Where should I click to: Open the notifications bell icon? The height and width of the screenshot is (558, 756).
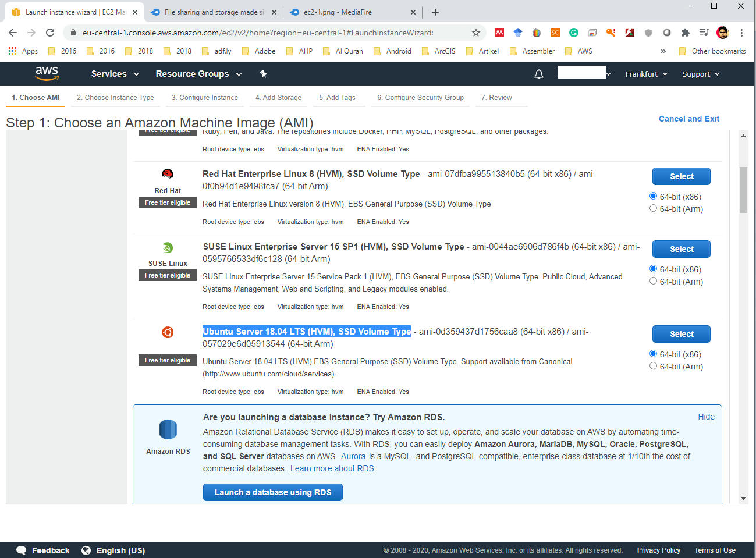pyautogui.click(x=538, y=74)
